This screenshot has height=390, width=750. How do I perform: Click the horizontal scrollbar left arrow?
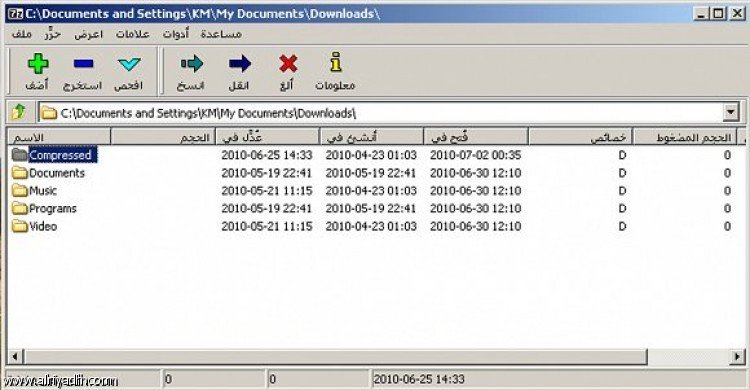[x=15, y=357]
